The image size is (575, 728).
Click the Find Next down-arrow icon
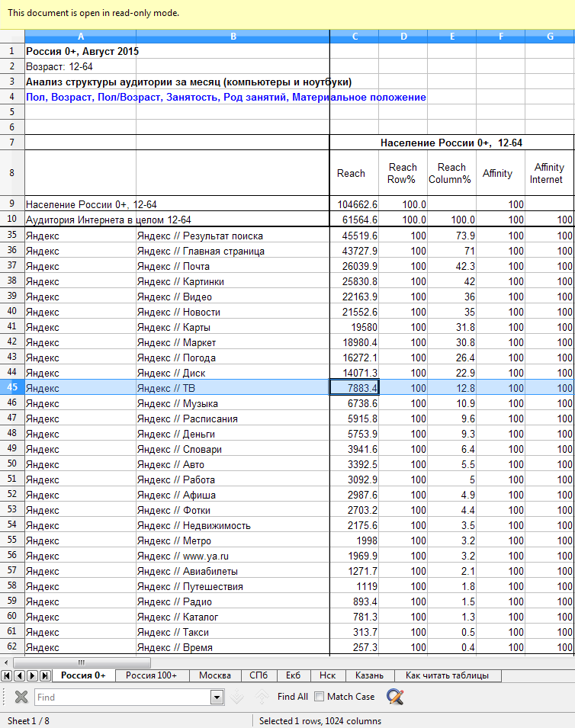pyautogui.click(x=237, y=697)
